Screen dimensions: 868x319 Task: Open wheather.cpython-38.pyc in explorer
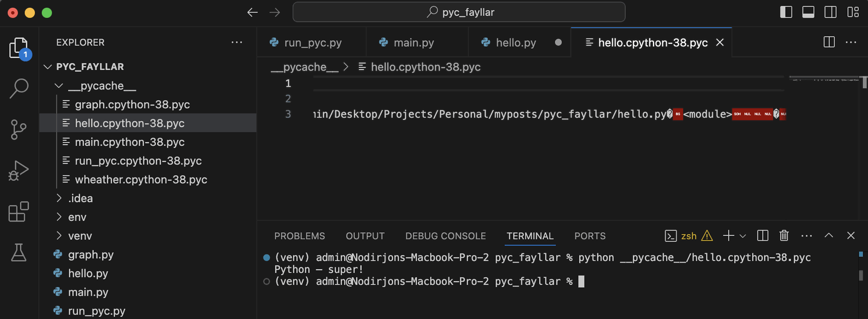click(148, 180)
